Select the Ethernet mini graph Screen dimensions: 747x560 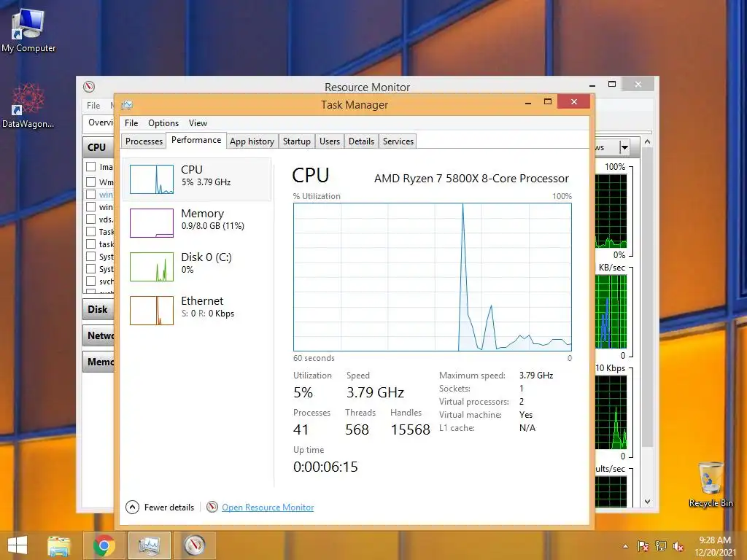click(x=152, y=311)
